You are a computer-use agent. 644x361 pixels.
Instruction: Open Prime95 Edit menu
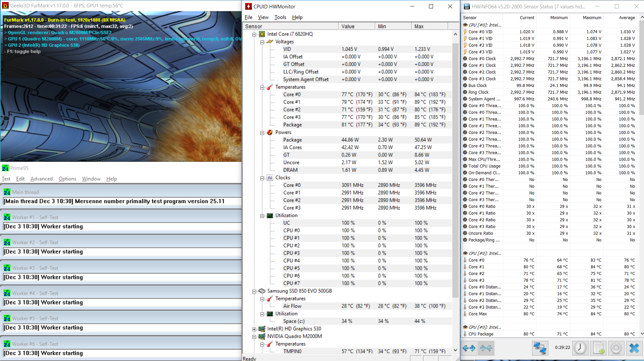20,179
